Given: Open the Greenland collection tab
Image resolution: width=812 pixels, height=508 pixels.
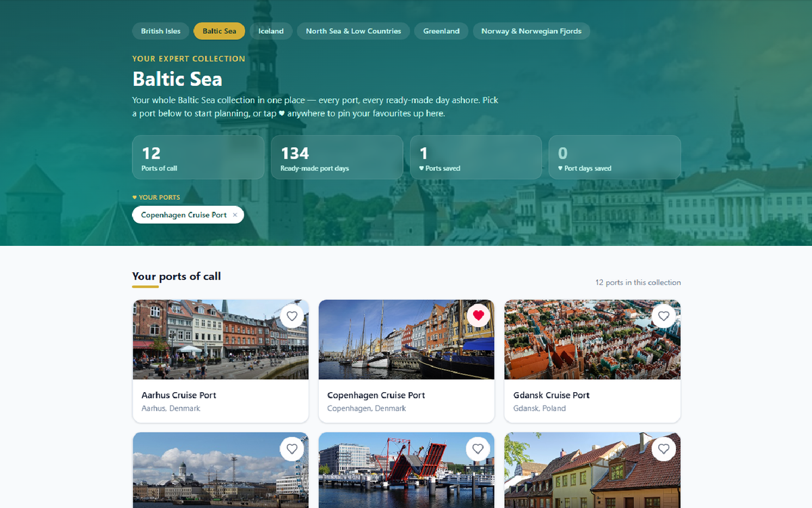Looking at the screenshot, I should point(441,31).
